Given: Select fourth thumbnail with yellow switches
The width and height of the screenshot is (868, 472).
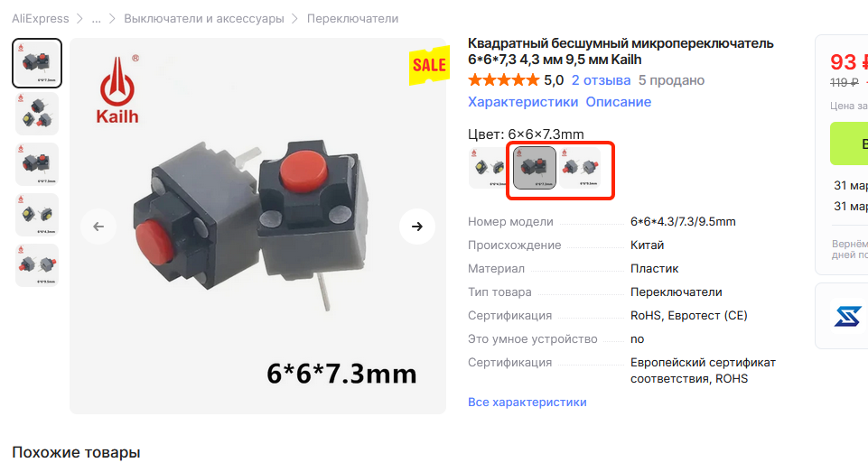Looking at the screenshot, I should (x=37, y=215).
